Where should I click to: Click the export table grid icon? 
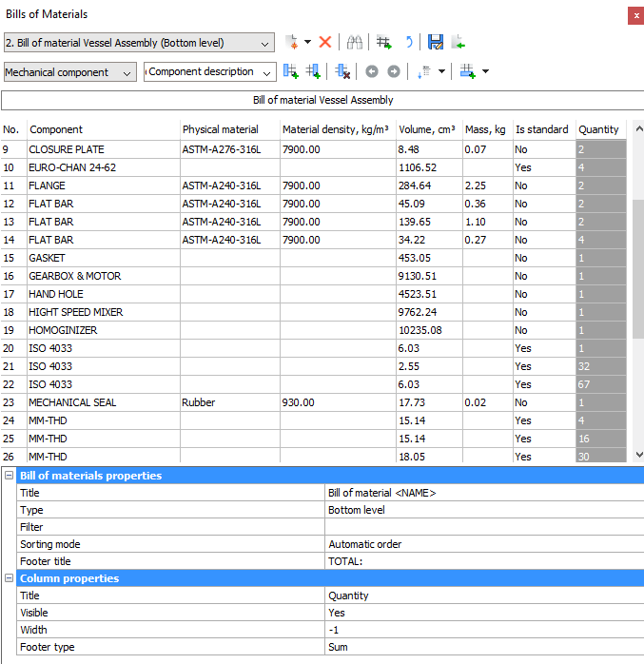pyautogui.click(x=383, y=43)
